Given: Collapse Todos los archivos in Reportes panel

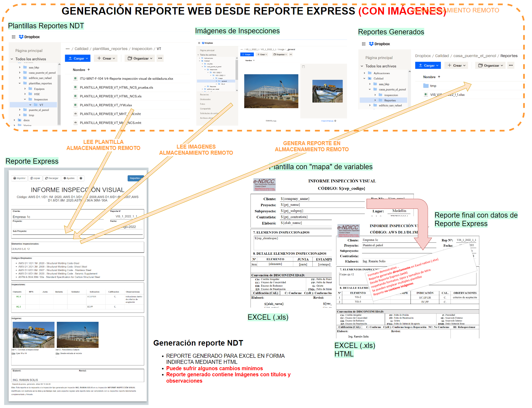Looking at the screenshot, I should pos(362,66).
